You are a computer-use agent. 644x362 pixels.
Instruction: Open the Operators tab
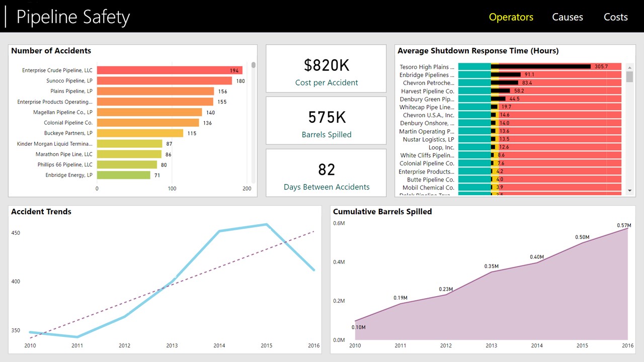[511, 17]
